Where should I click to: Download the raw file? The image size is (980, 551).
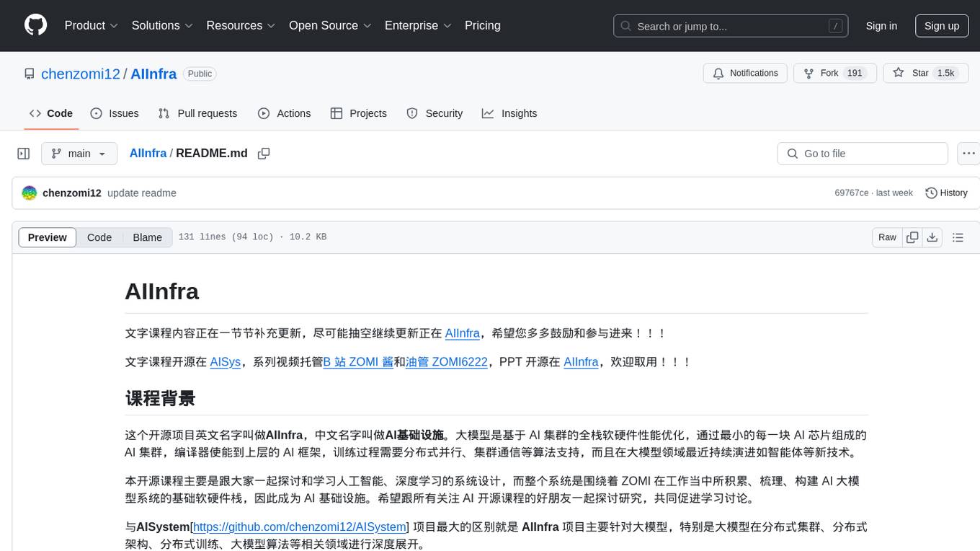[x=932, y=237]
